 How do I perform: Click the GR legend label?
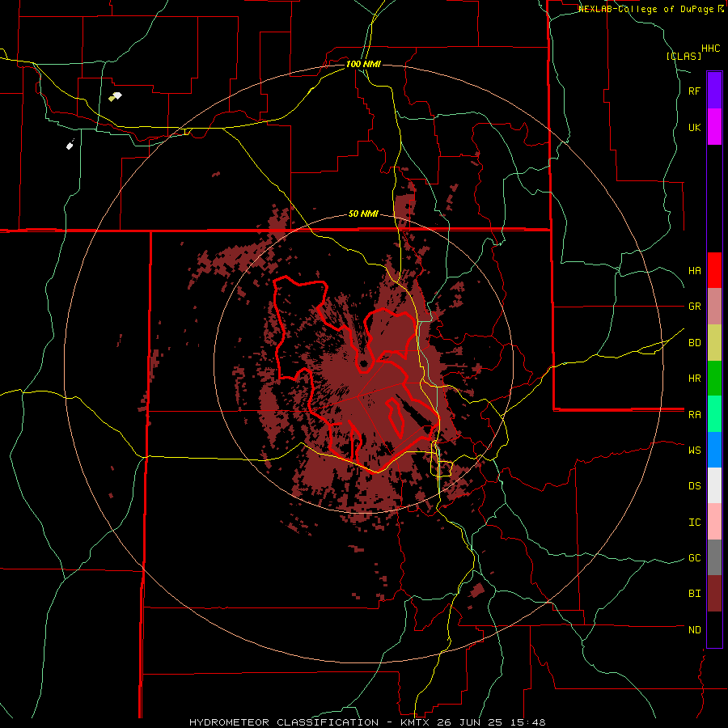(x=694, y=307)
